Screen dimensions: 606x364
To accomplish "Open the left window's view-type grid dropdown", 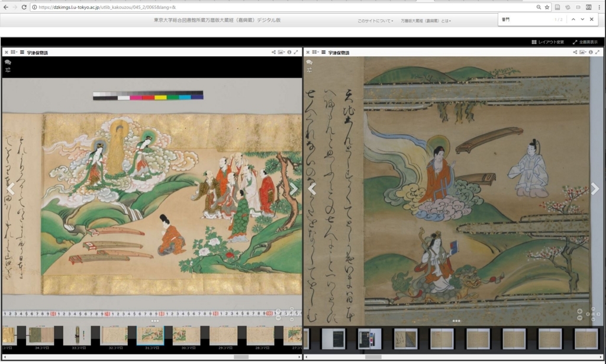I will tap(14, 52).
